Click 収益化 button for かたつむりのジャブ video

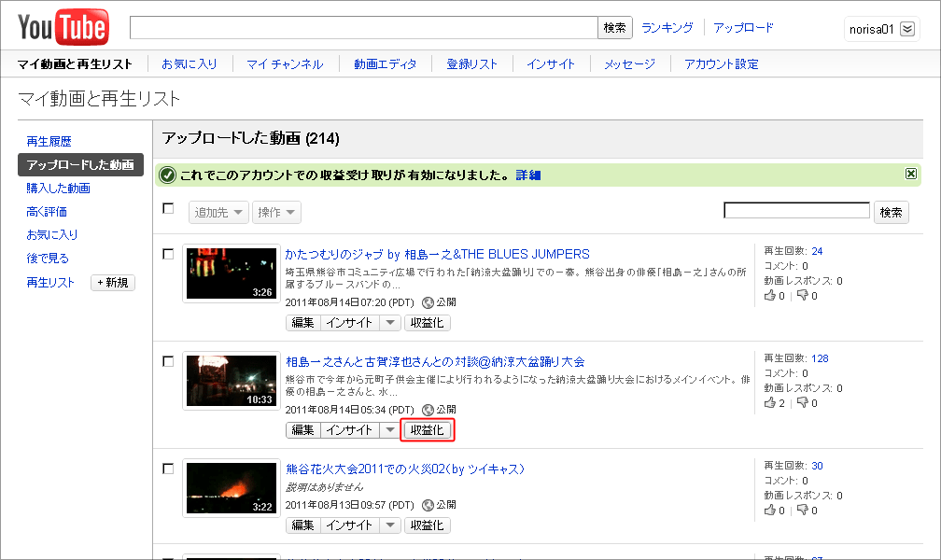click(428, 323)
